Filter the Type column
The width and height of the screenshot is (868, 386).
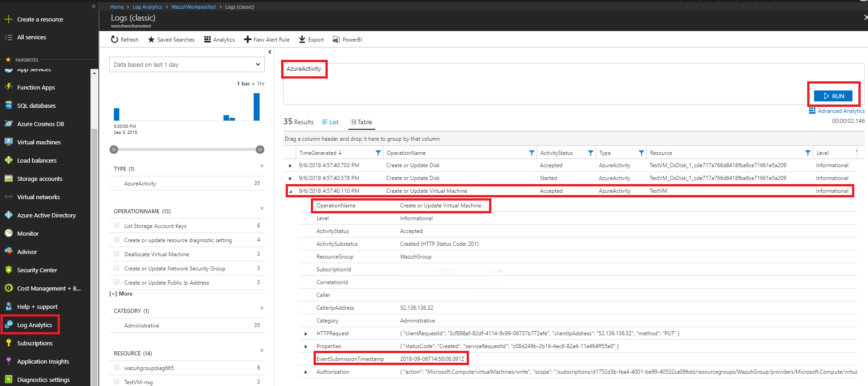(641, 153)
